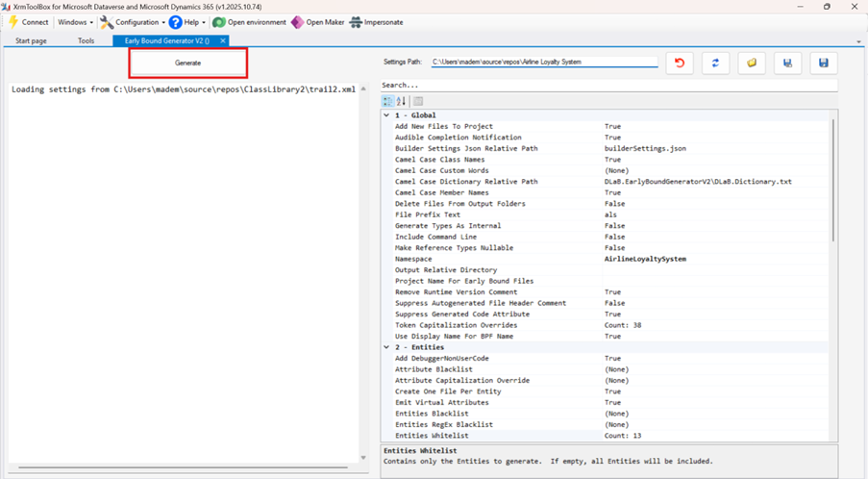Click the blue refresh arrows icon
868x479 pixels.
(x=715, y=63)
